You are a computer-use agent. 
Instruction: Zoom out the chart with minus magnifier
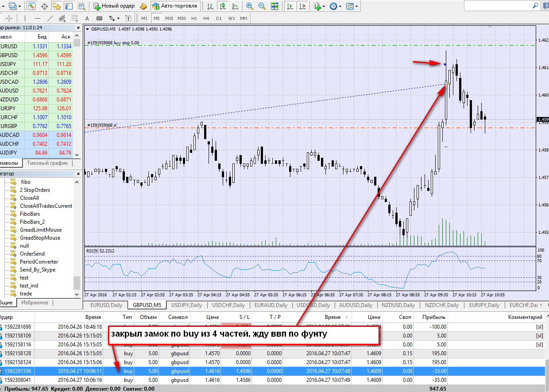coord(262,6)
